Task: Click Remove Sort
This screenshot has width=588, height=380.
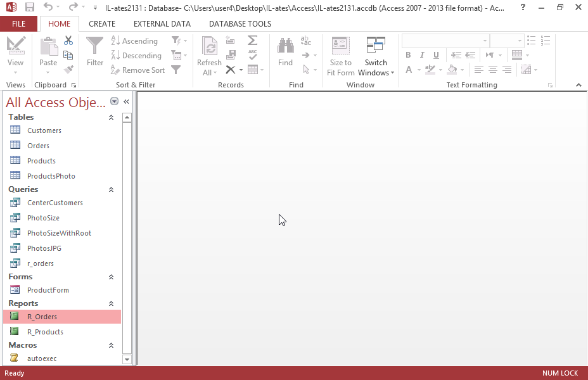Action: click(138, 70)
